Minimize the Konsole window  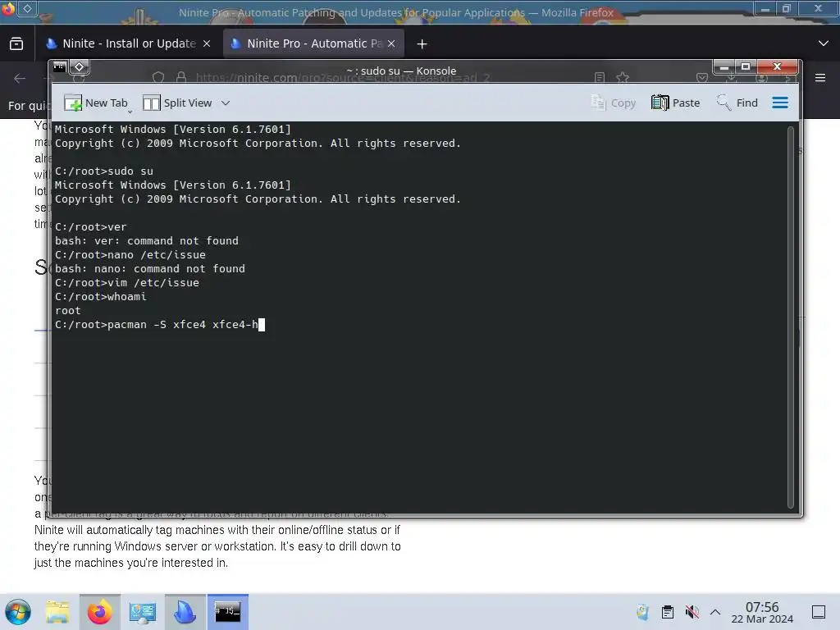click(724, 67)
